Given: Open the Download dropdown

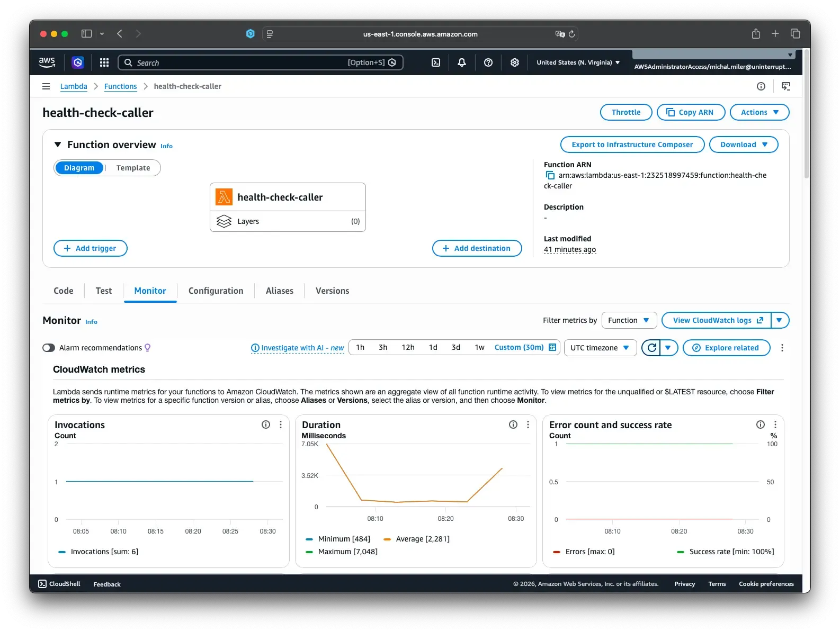Looking at the screenshot, I should [x=744, y=145].
